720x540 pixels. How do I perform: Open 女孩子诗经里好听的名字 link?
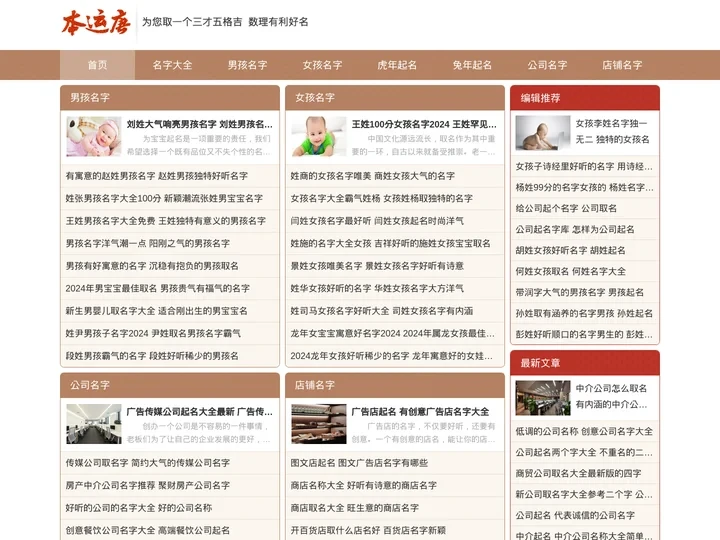point(584,166)
